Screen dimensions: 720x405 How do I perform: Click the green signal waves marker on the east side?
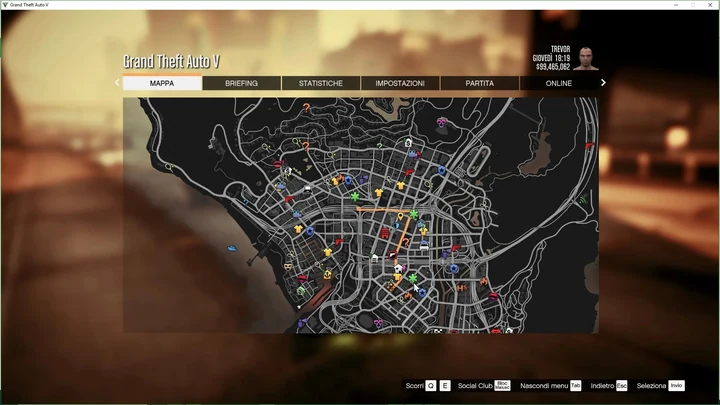coord(582,200)
